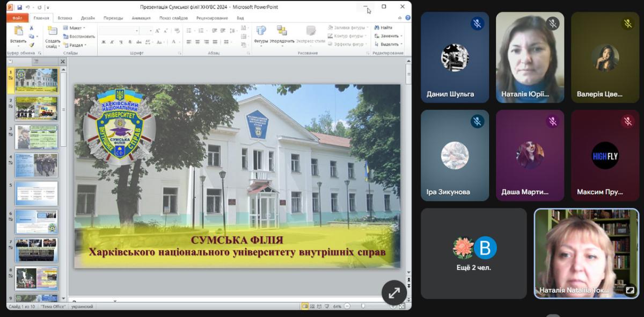644x317 pixels.
Task: Click the Создать слайд icon
Action: [53, 31]
